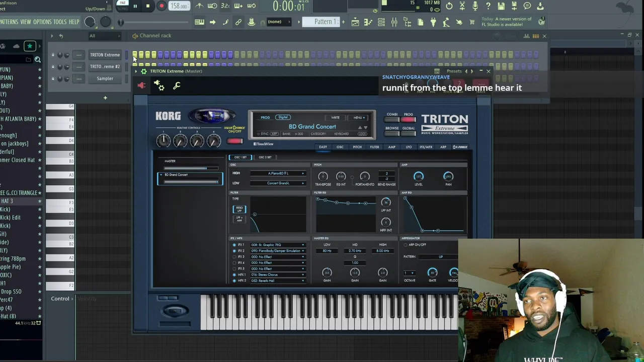Switch to the ARP tab
Screen dimensions: 644x362
coord(443,147)
